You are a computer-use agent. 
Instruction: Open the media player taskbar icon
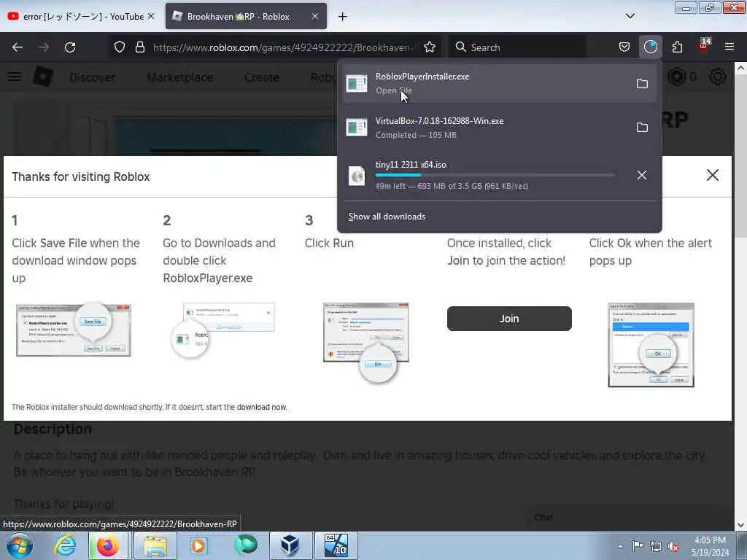click(x=198, y=545)
